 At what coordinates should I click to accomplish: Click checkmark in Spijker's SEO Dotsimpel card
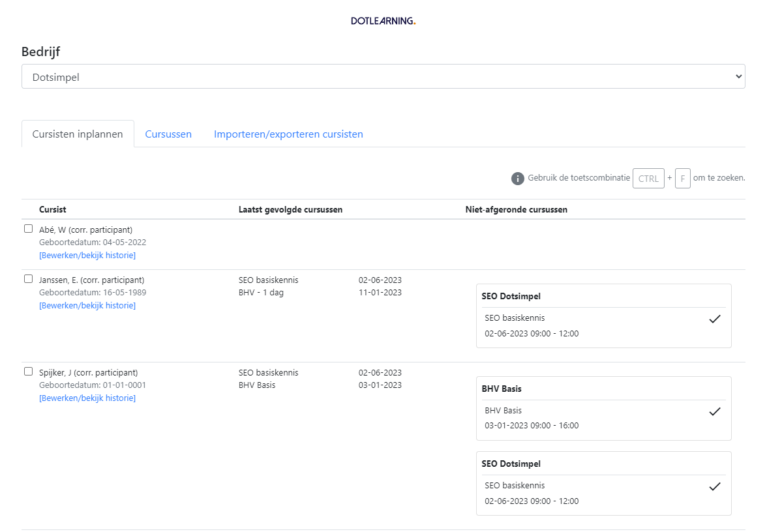(715, 486)
